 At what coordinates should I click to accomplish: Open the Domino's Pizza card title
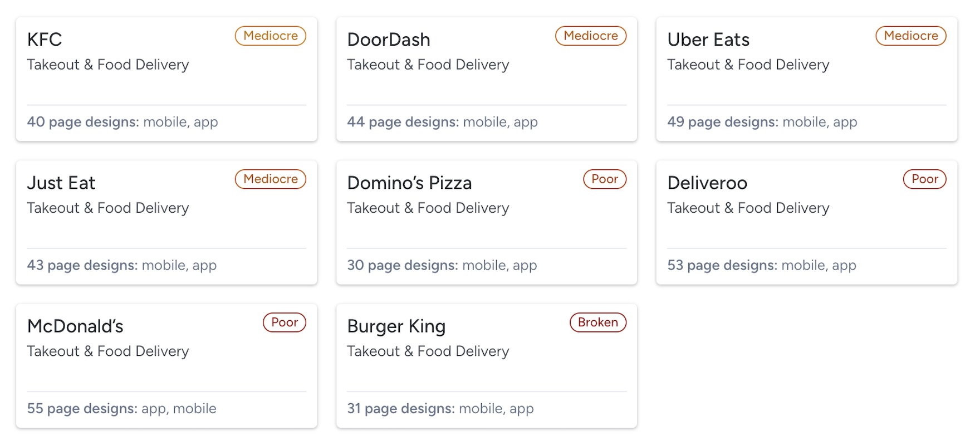pyautogui.click(x=409, y=183)
